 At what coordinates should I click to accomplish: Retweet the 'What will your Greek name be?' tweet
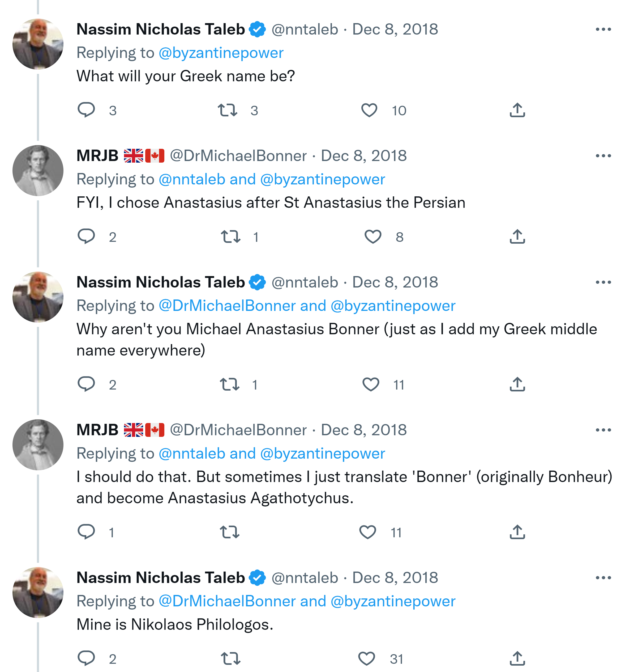tap(227, 110)
